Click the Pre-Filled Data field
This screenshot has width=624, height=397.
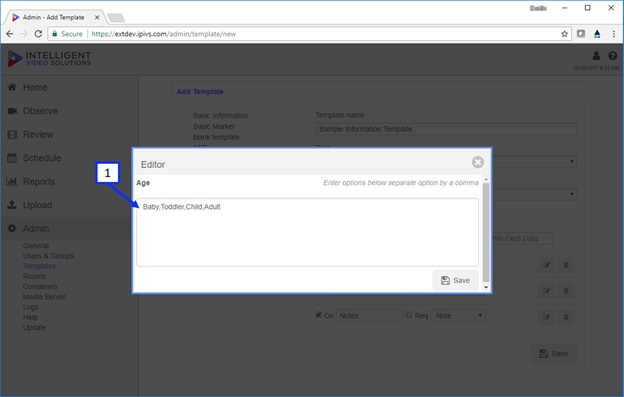(522, 239)
